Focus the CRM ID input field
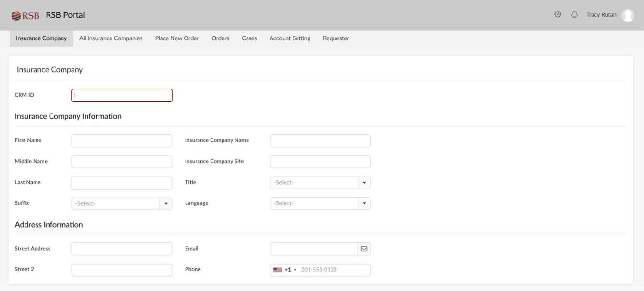The width and height of the screenshot is (644, 291). 122,95
